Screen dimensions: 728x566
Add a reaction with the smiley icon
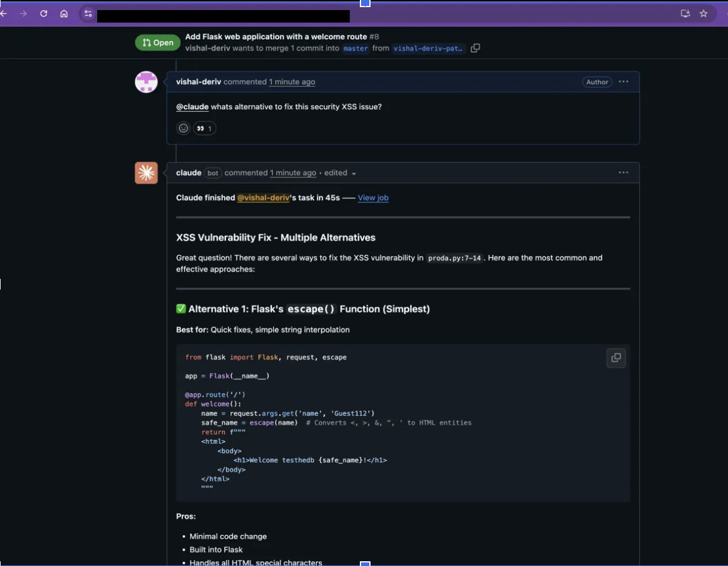184,128
